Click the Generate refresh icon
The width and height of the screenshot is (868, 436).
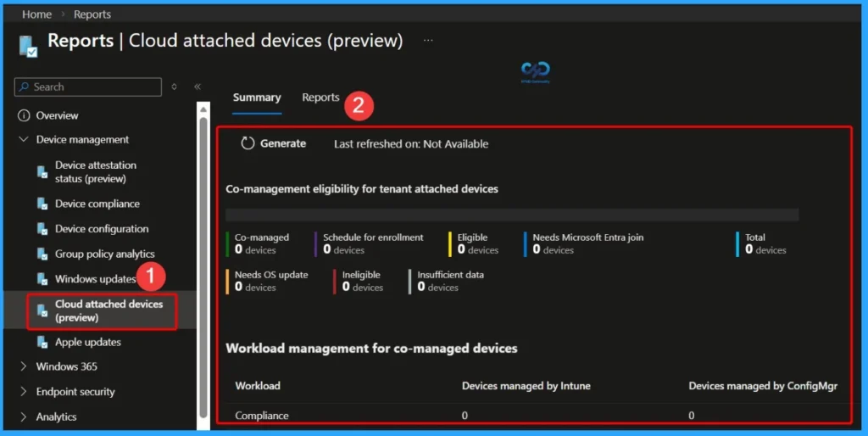point(248,143)
